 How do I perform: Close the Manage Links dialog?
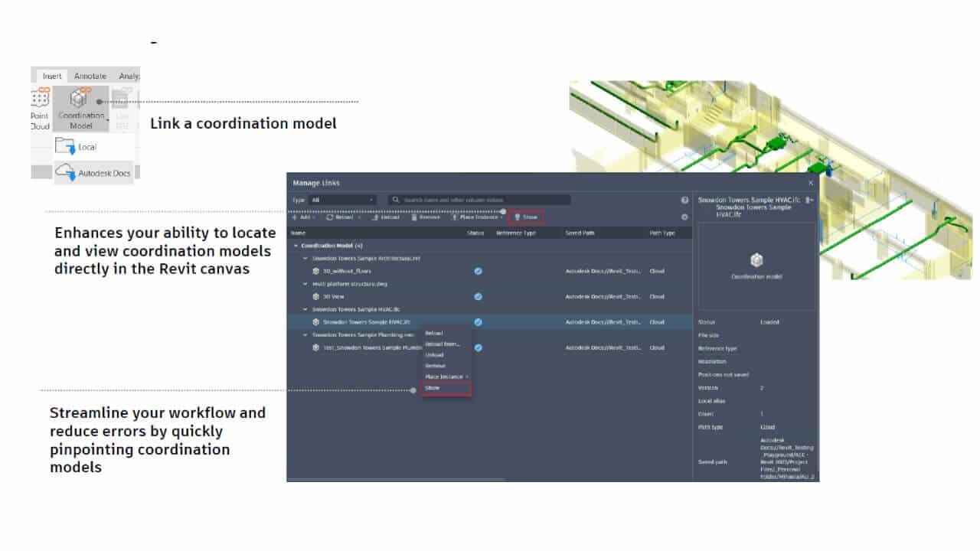click(x=811, y=183)
